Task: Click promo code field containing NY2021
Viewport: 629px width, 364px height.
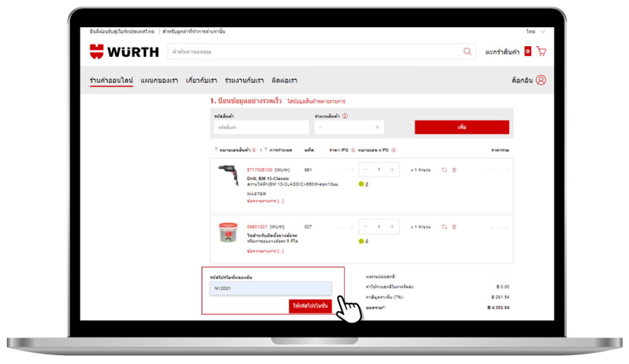Action: coord(272,288)
